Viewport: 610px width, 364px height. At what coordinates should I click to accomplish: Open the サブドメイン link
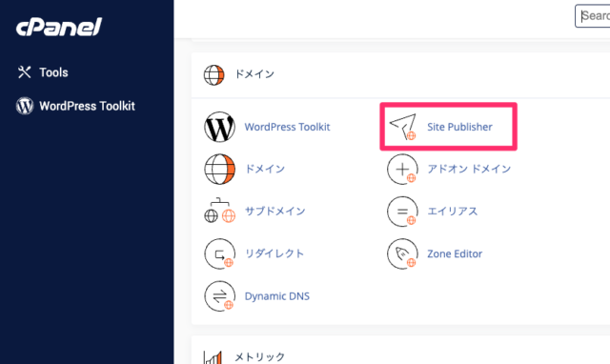[275, 212]
